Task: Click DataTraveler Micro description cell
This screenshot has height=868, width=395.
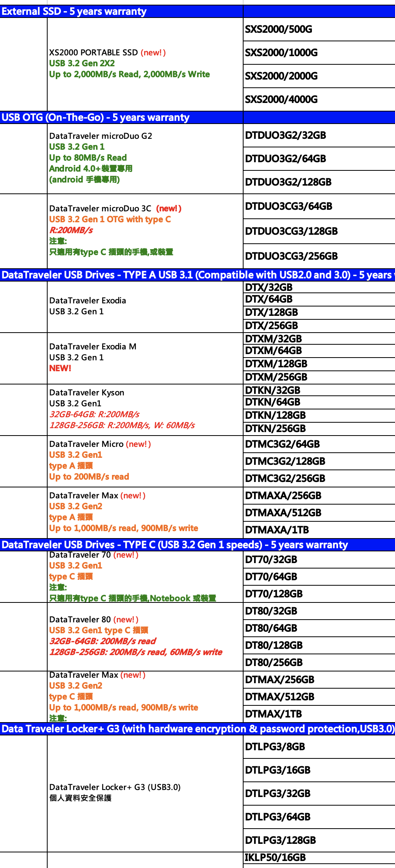Action: pos(145,461)
